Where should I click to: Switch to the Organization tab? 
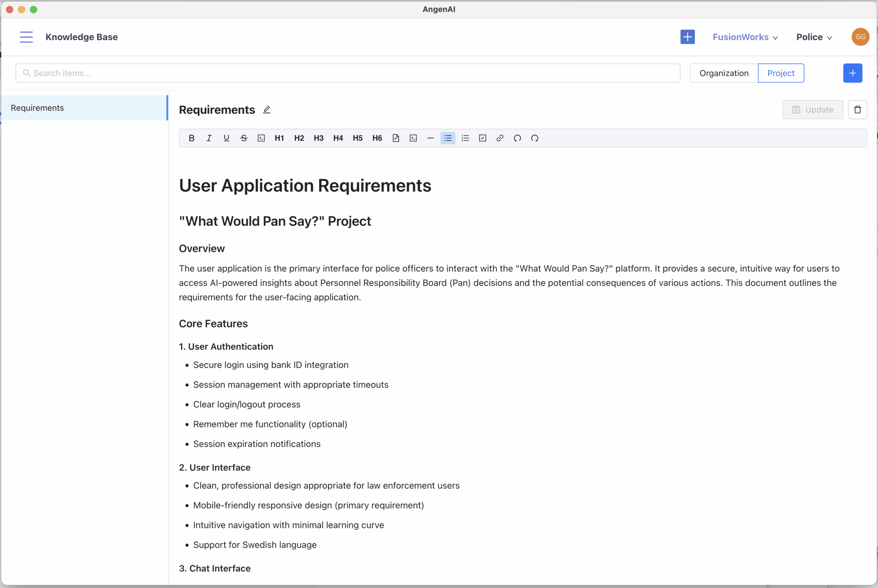pyautogui.click(x=724, y=73)
